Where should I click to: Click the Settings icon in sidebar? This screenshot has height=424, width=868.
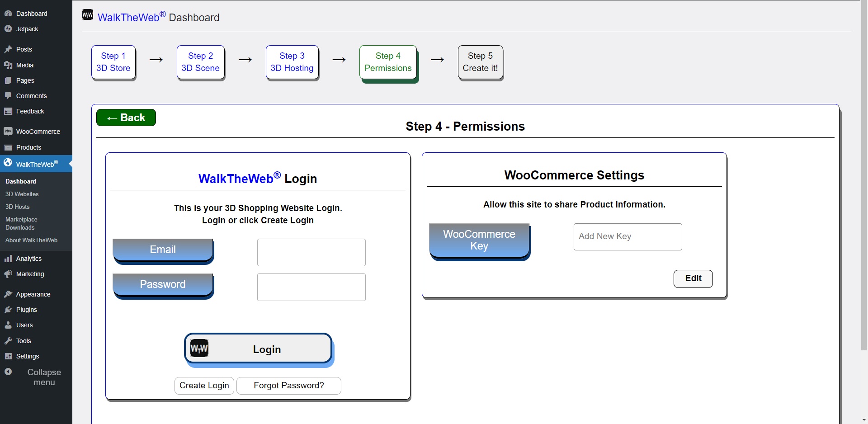8,356
